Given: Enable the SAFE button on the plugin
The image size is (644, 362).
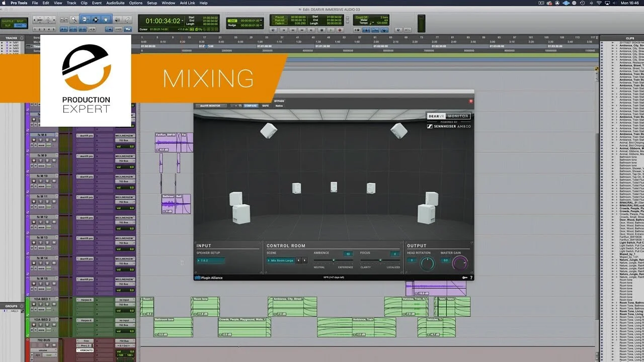Looking at the screenshot, I should pos(265,106).
